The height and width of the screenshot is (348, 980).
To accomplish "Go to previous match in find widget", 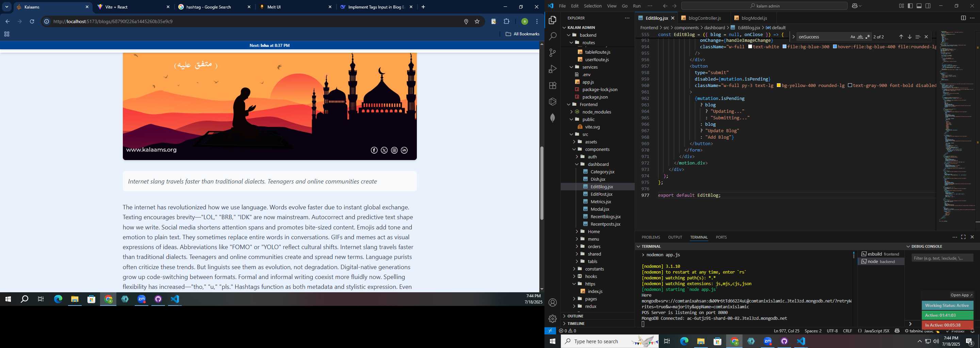I will coord(901,37).
